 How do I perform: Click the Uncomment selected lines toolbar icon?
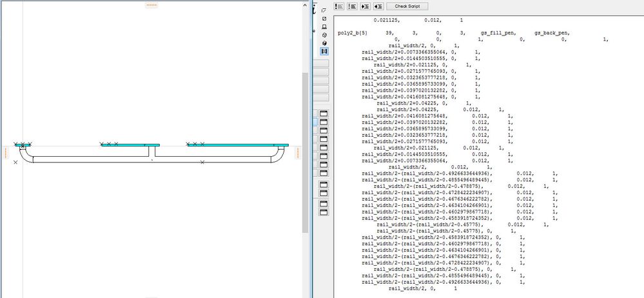(x=352, y=6)
